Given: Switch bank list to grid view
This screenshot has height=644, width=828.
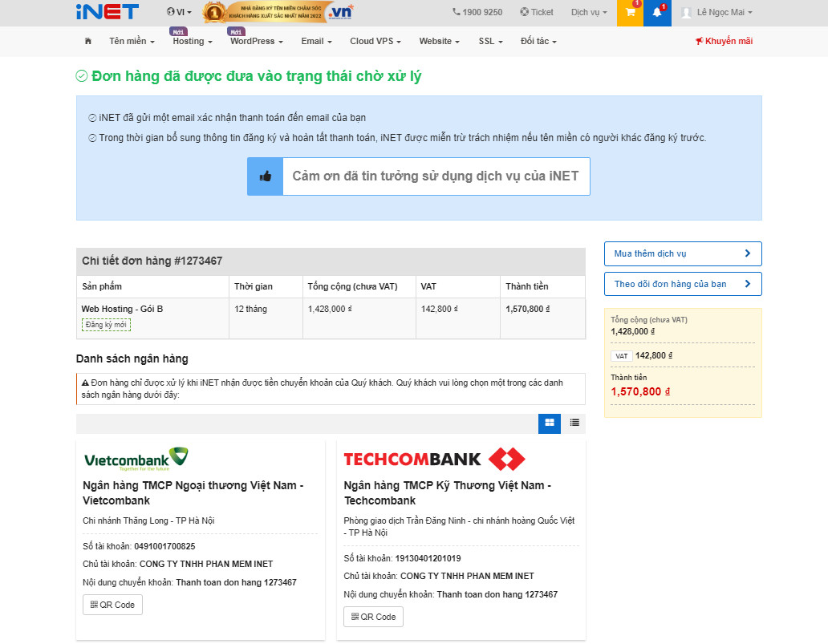Looking at the screenshot, I should [550, 423].
